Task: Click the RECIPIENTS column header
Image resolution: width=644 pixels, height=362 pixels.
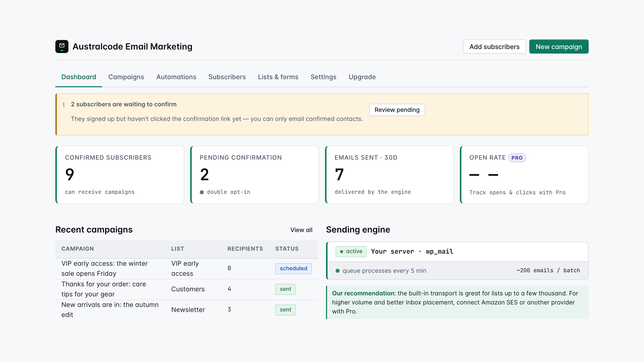Action: point(245,249)
